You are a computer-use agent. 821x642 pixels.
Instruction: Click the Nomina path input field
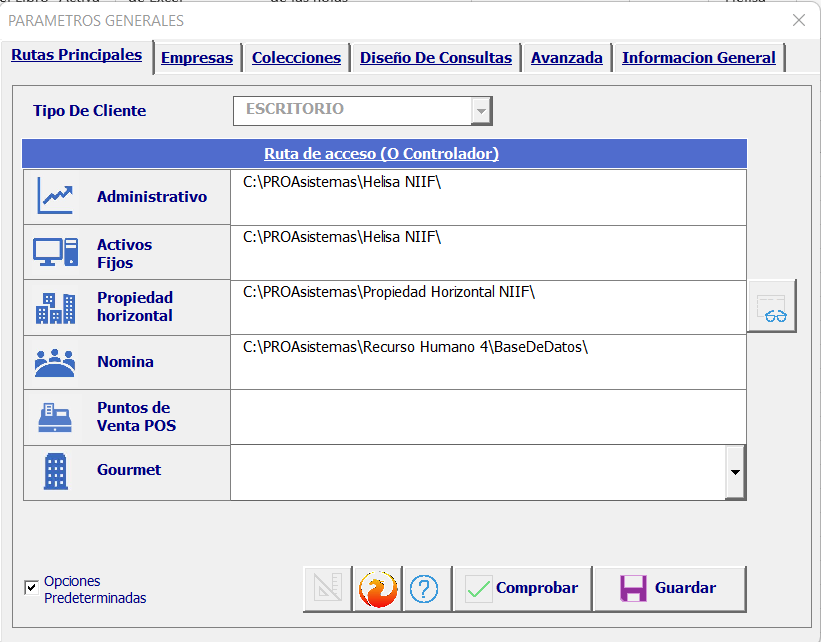tap(488, 362)
